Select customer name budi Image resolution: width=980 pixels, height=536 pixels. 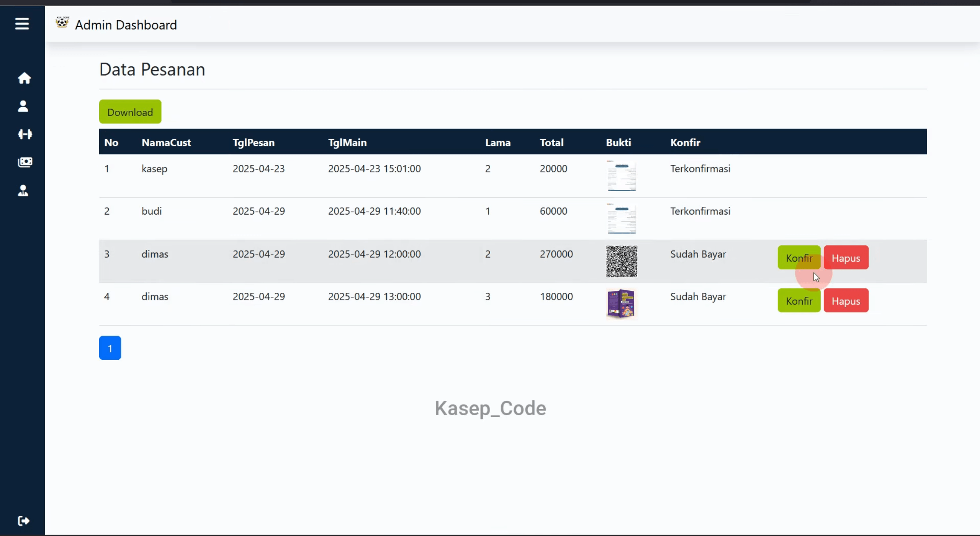point(152,211)
